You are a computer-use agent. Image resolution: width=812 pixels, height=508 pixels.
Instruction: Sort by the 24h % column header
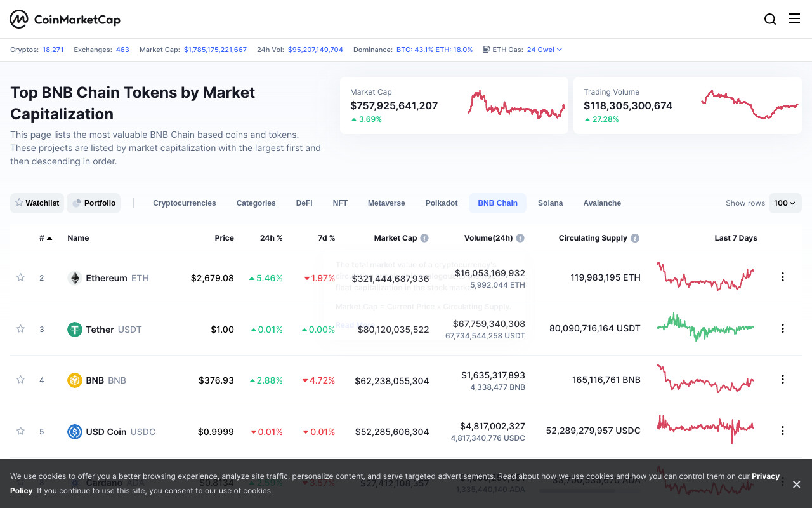tap(272, 238)
